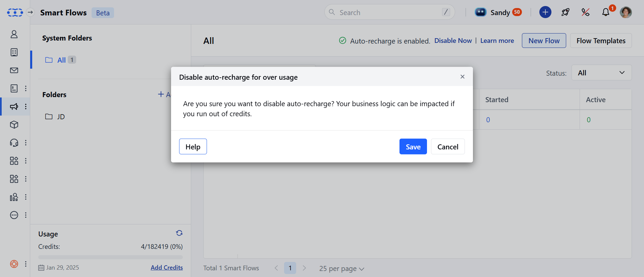
Task: Click the phone call icon in header
Action: 585,12
